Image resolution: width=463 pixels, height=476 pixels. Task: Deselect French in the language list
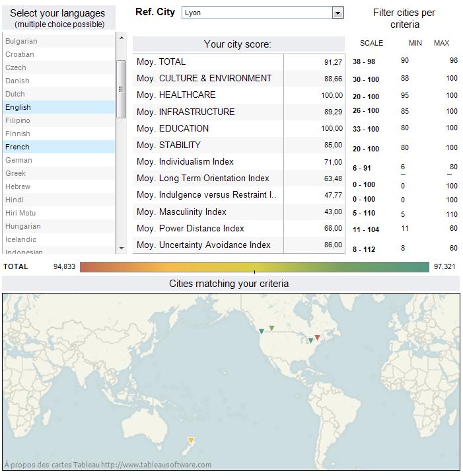tap(59, 147)
